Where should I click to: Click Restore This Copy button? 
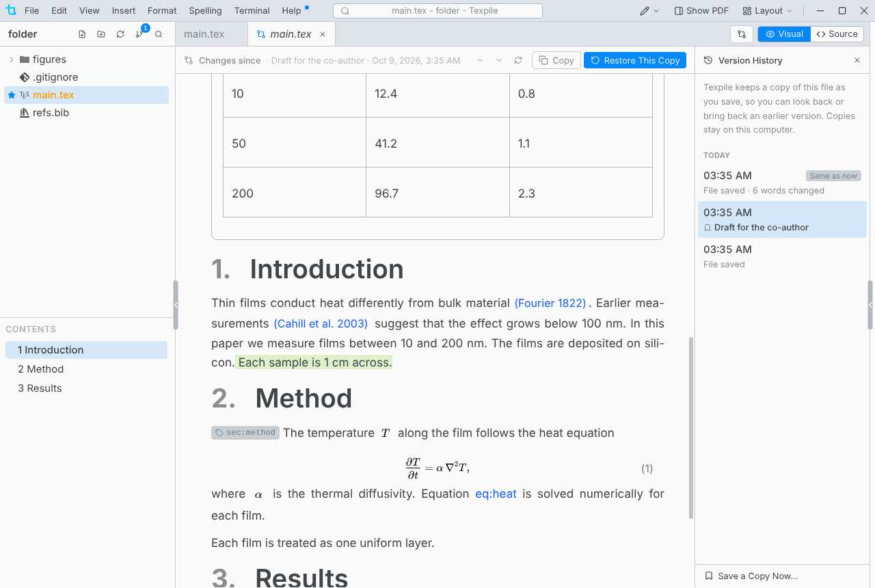pyautogui.click(x=635, y=60)
